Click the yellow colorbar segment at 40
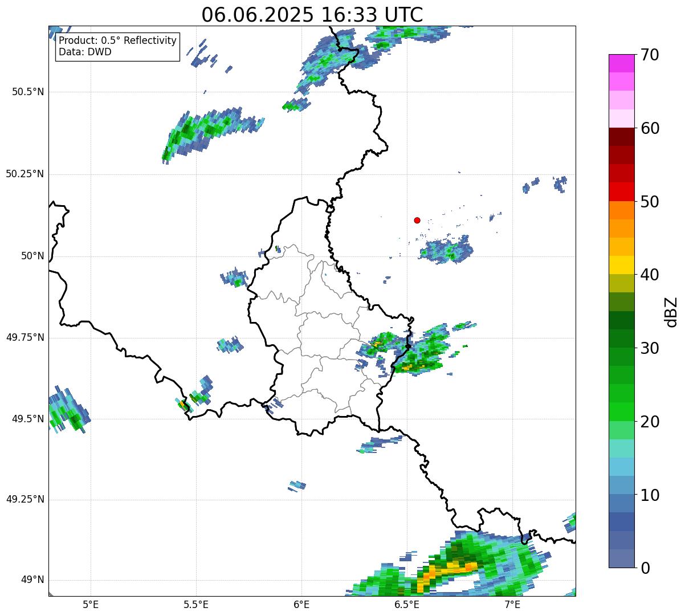 621,266
